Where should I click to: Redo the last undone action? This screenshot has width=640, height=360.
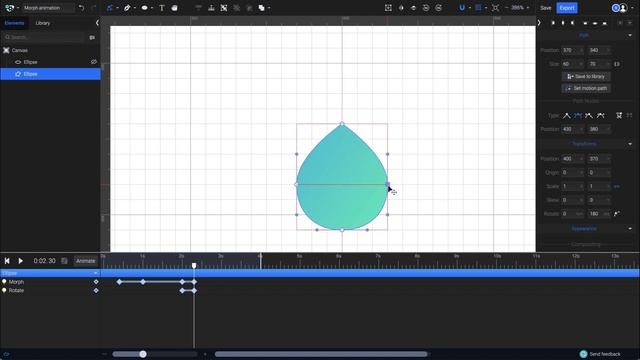pyautogui.click(x=93, y=8)
